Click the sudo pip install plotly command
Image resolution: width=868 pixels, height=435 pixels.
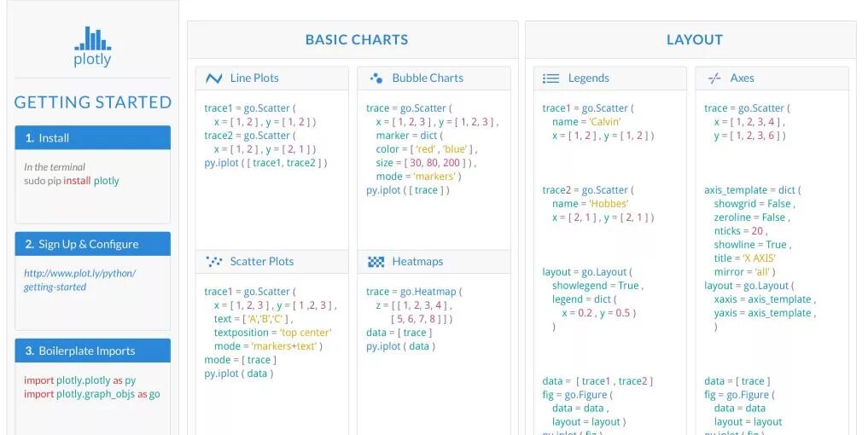click(x=72, y=181)
